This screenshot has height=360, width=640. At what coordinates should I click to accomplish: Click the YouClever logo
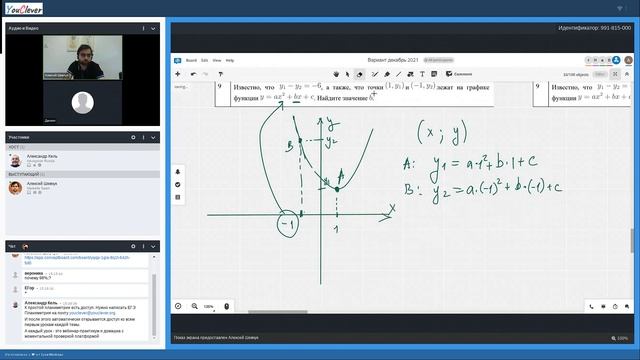pos(24,9)
